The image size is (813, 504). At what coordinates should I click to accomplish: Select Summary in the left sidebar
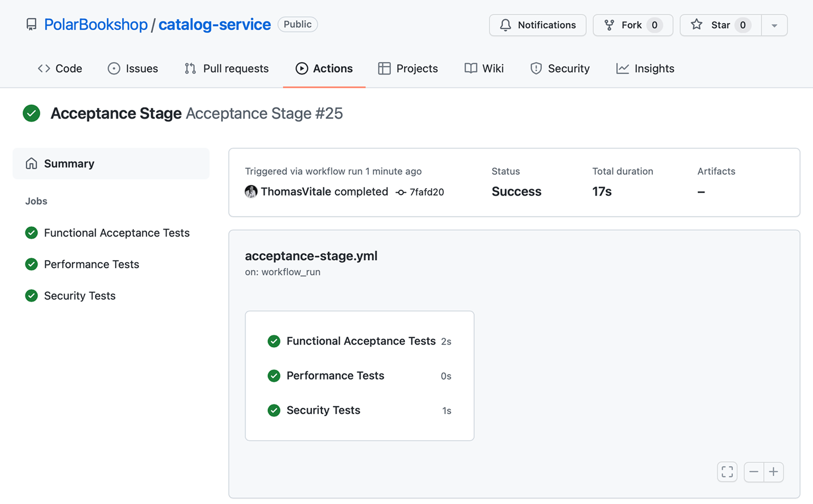pyautogui.click(x=111, y=164)
